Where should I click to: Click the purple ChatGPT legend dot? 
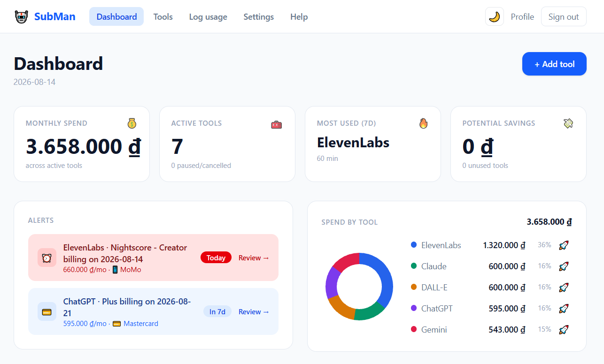tap(414, 308)
